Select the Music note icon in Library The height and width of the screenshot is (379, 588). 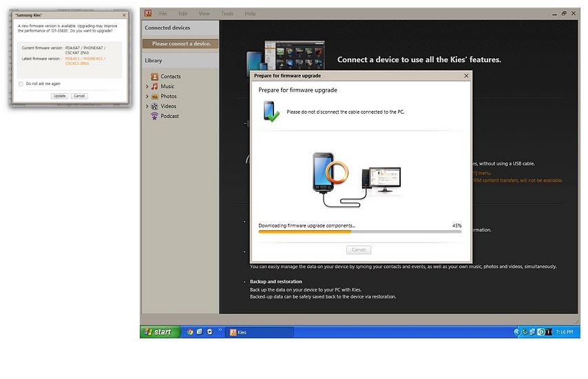154,86
